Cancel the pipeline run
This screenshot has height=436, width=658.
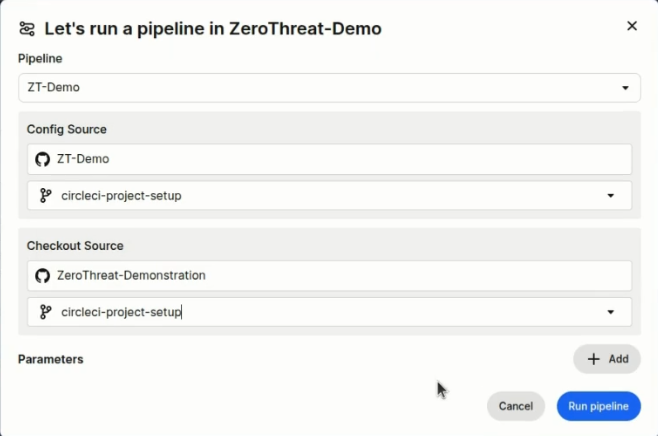point(515,406)
